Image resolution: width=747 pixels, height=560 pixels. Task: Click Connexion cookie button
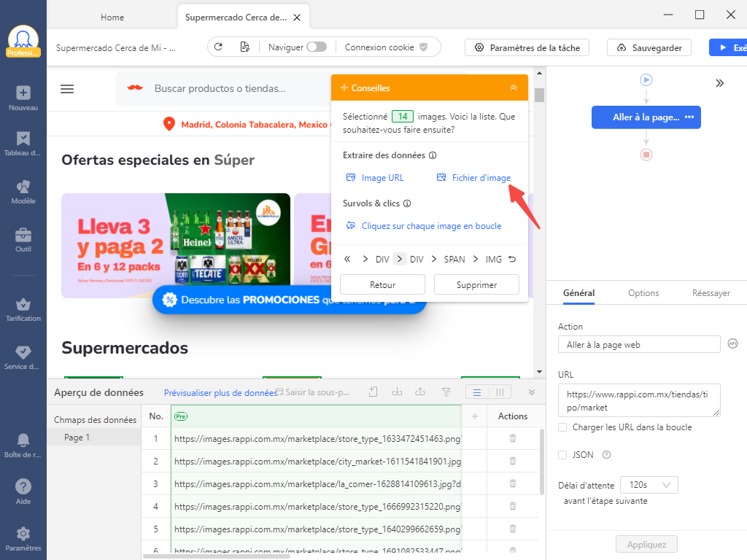pyautogui.click(x=386, y=47)
